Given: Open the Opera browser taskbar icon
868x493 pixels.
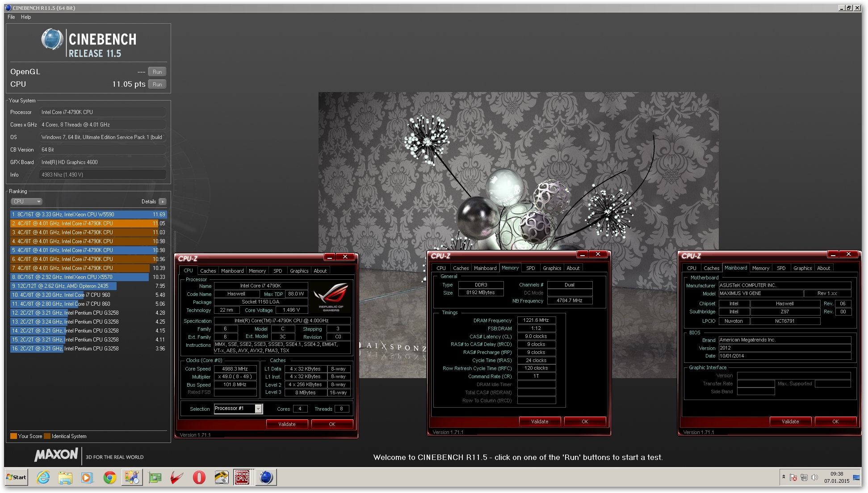Looking at the screenshot, I should point(199,477).
